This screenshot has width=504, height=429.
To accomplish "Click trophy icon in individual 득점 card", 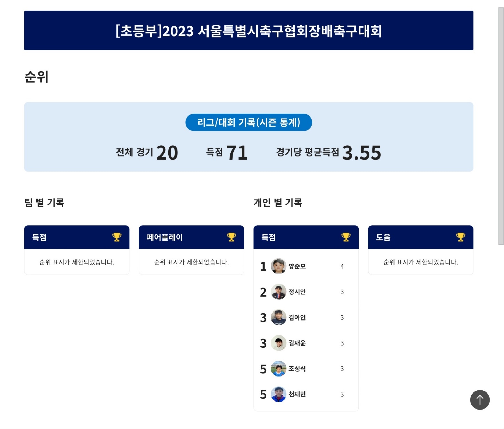I will 346,237.
